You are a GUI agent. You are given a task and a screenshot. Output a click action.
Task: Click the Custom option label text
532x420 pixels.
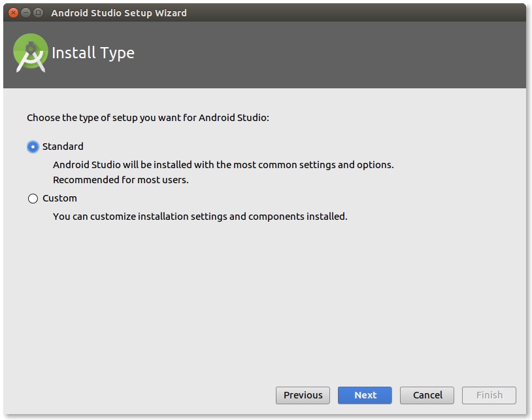59,198
